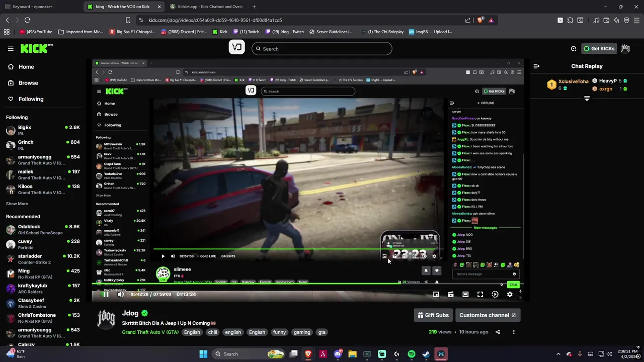
Task: Open the Jdog channel avatar below the video
Action: [x=106, y=319]
